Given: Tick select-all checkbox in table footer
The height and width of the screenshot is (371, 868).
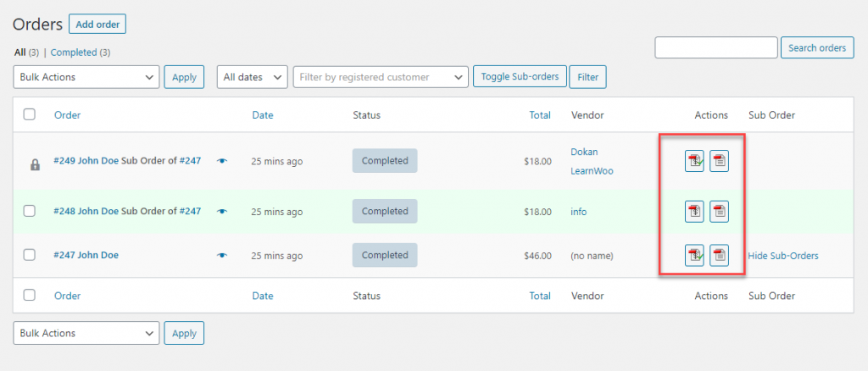Looking at the screenshot, I should [30, 296].
